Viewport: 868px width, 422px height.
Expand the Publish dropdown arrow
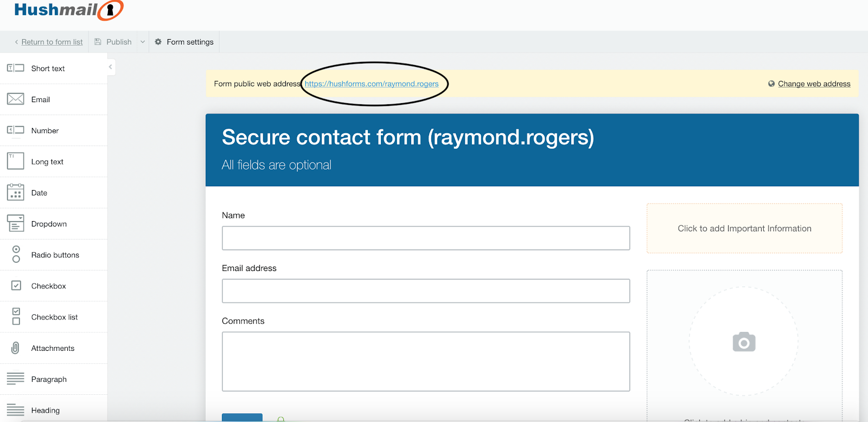[x=143, y=42]
